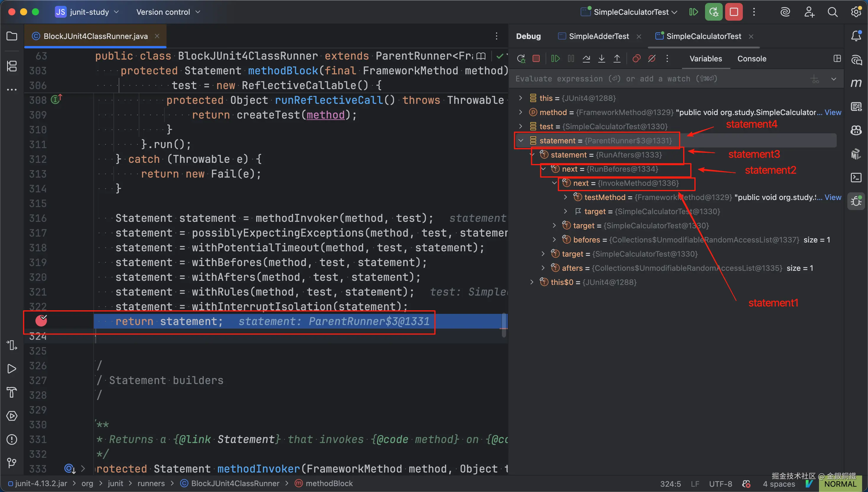
Task: Toggle Mute Breakpoints
Action: click(x=652, y=59)
